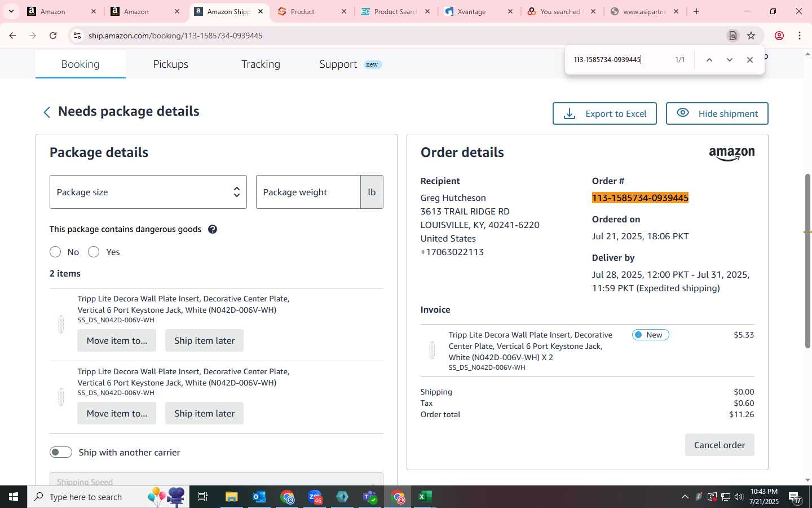Go to previous find result
The width and height of the screenshot is (812, 508).
(709, 60)
